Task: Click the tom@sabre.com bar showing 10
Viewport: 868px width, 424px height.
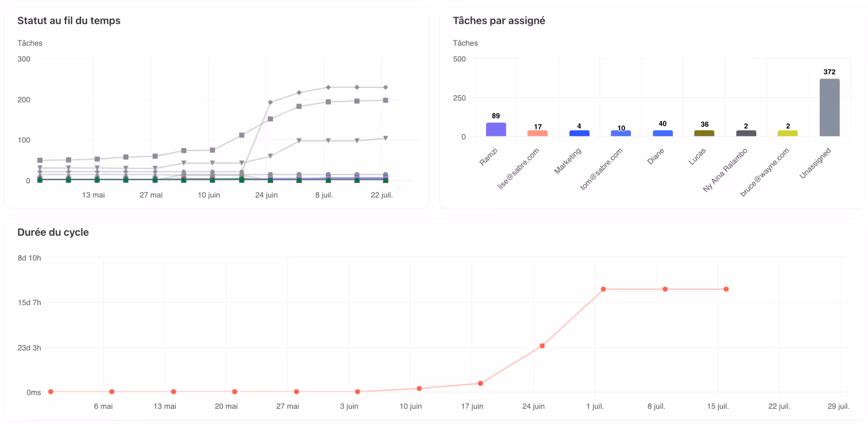Action: (621, 133)
